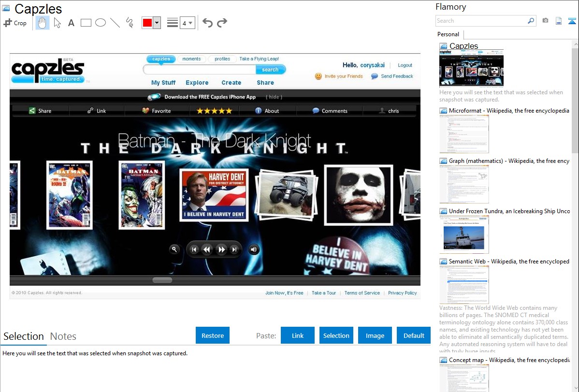The image size is (579, 392).
Task: Open the Under Frozen Tundra snapshot thumbnail
Action: [x=464, y=234]
